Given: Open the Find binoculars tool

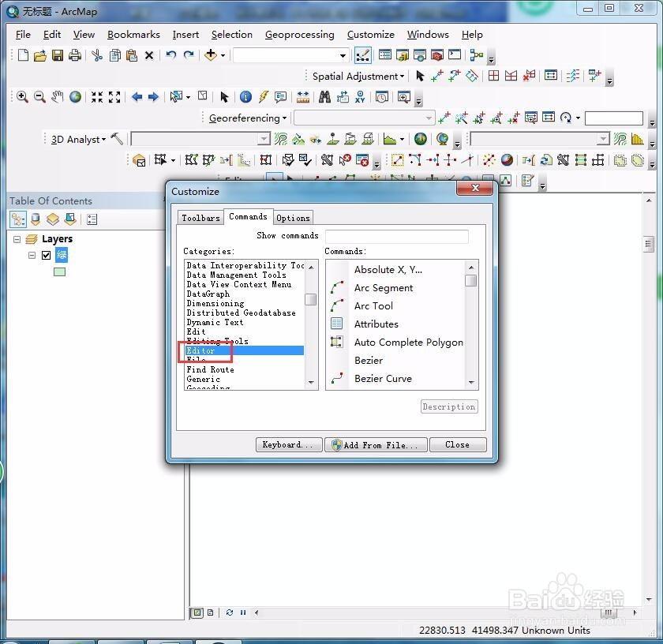Looking at the screenshot, I should (x=324, y=97).
